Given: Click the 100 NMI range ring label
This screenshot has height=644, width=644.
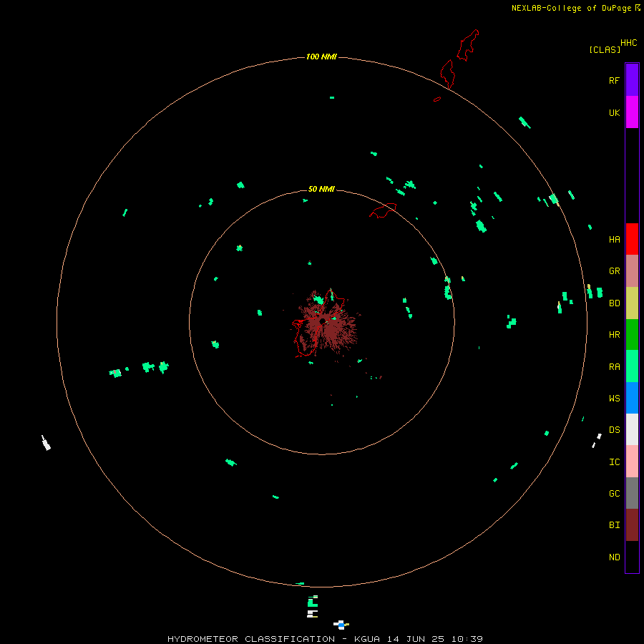Looking at the screenshot, I should (x=321, y=57).
